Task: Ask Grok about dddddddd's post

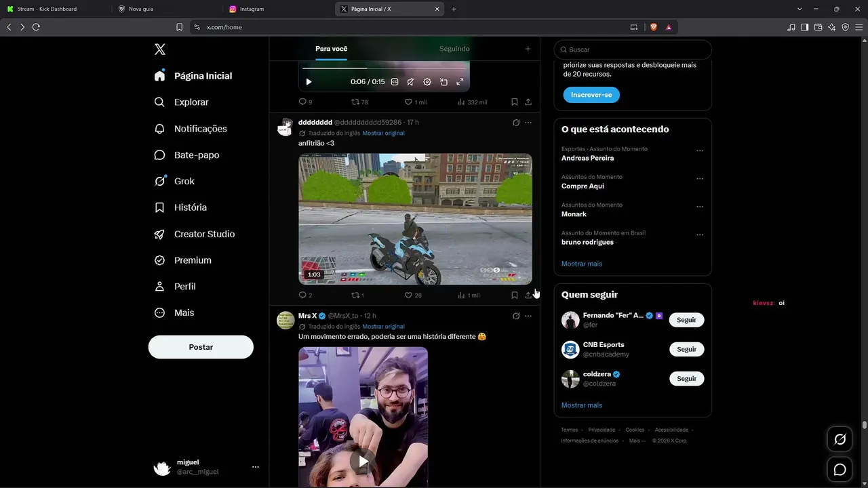Action: pyautogui.click(x=516, y=123)
